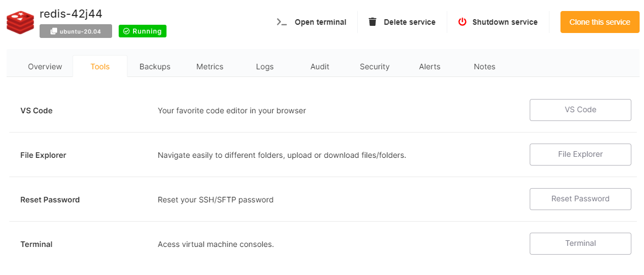The image size is (644, 275).
Task: Click the red power shutdown icon
Action: click(x=462, y=22)
